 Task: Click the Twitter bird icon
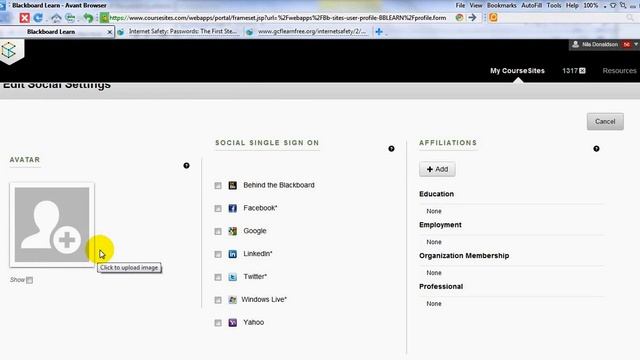click(233, 277)
